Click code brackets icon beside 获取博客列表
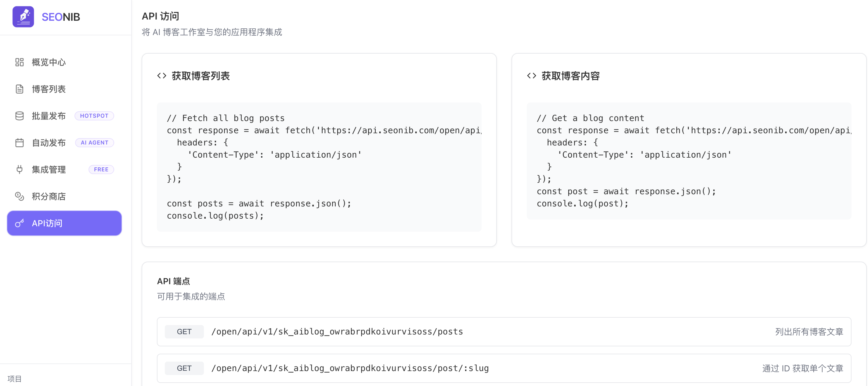This screenshot has width=868, height=386. (162, 76)
